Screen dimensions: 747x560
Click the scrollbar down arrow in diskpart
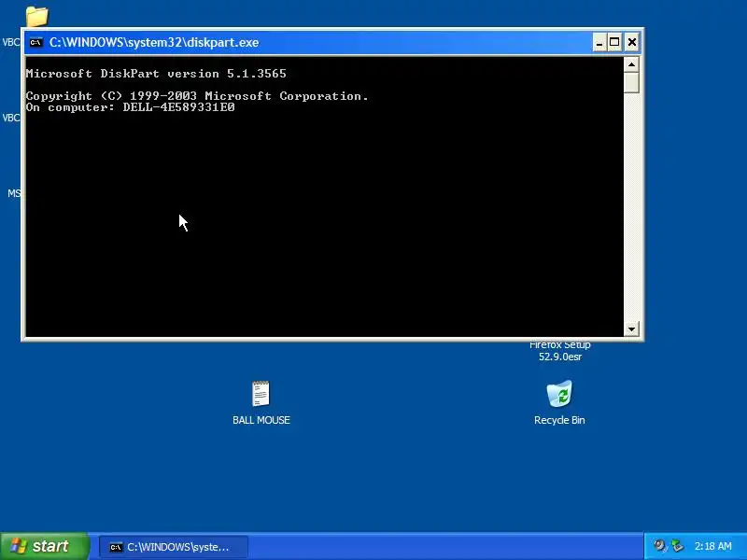point(631,329)
